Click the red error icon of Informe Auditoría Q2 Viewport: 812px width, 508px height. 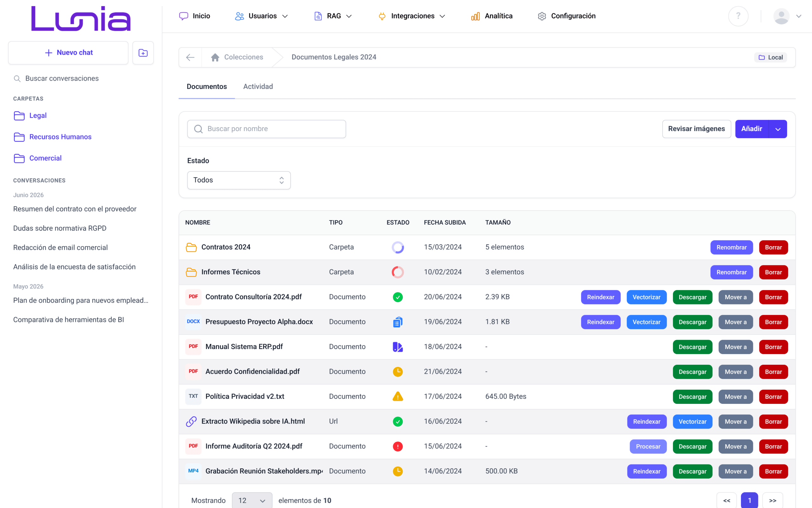[398, 446]
